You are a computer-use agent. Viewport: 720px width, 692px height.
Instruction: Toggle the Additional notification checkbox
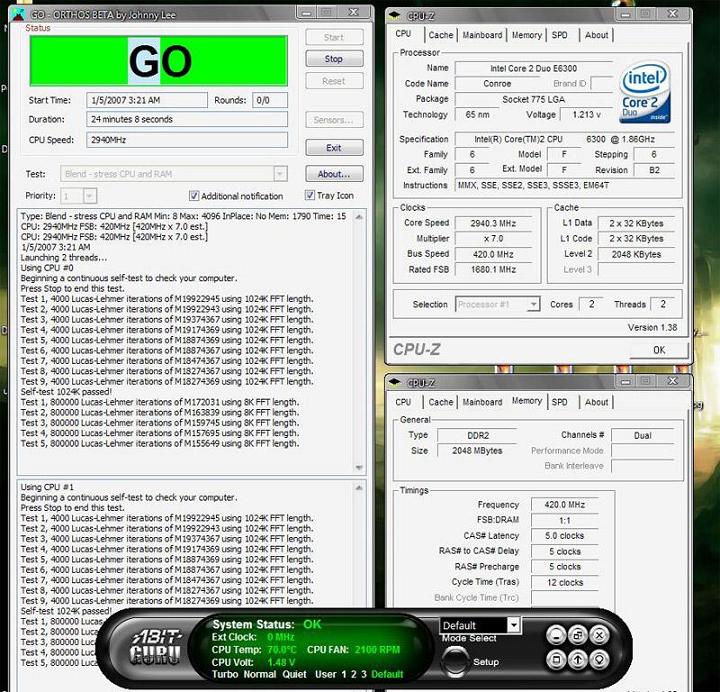click(194, 196)
